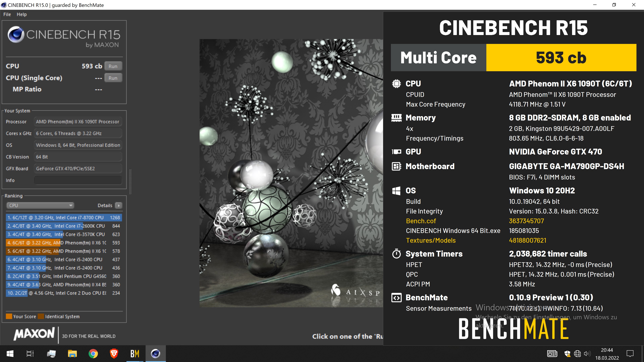Open the notification center icon

[x=630, y=353]
